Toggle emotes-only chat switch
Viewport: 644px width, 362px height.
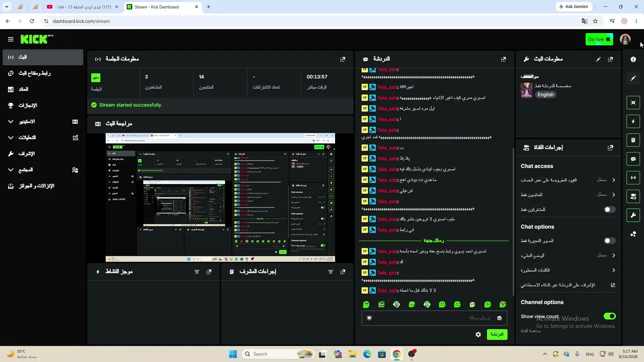[609, 241]
